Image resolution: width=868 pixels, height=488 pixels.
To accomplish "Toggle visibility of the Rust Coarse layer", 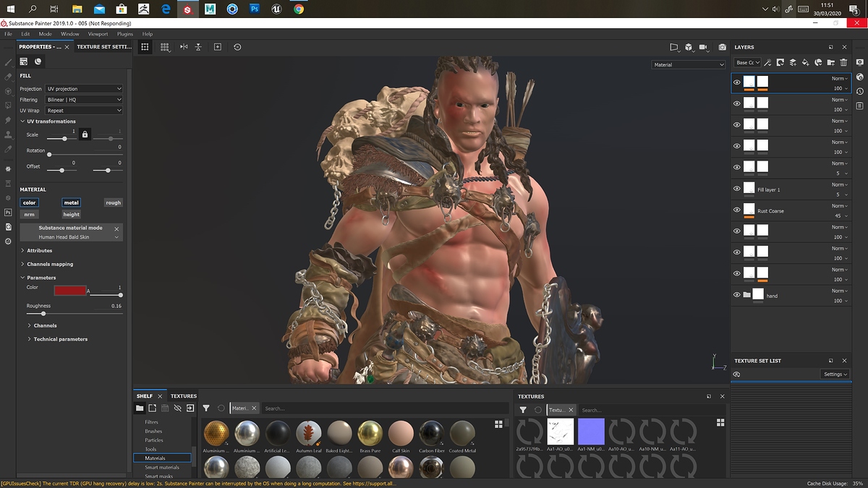I will pyautogui.click(x=737, y=210).
